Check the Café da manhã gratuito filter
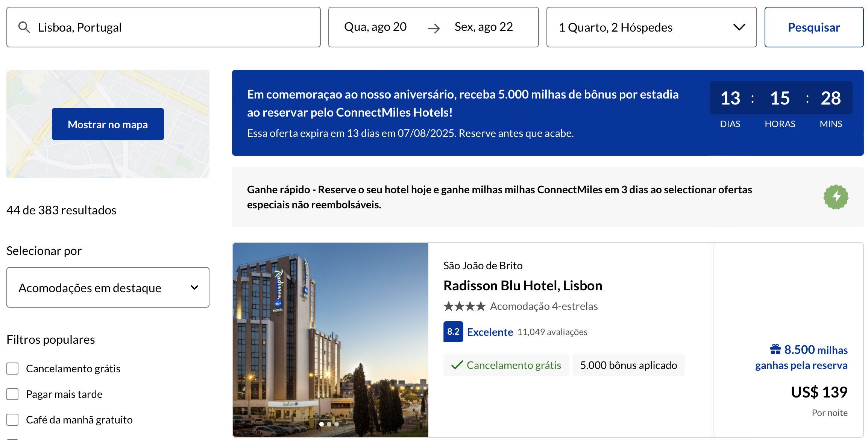Screen dimensions: 868x440 (x=12, y=420)
